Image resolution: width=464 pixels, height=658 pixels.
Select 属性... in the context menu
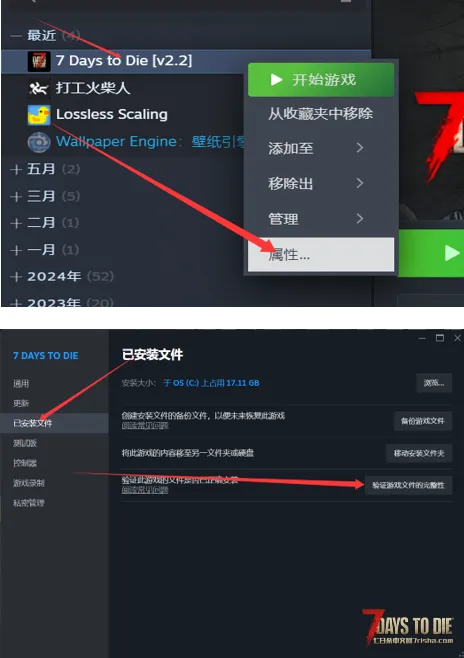click(x=321, y=254)
